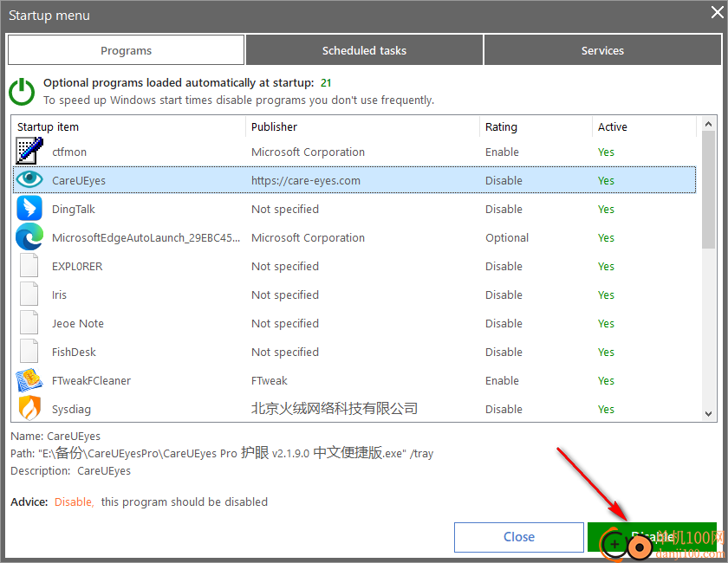Click Microsoft Corporation publisher in ctfmon row

[308, 152]
